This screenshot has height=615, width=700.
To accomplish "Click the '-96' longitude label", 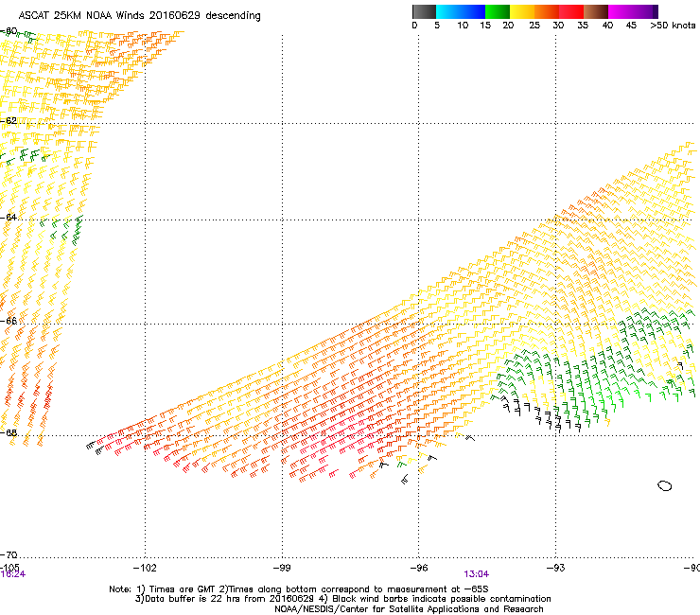I will coord(419,568).
